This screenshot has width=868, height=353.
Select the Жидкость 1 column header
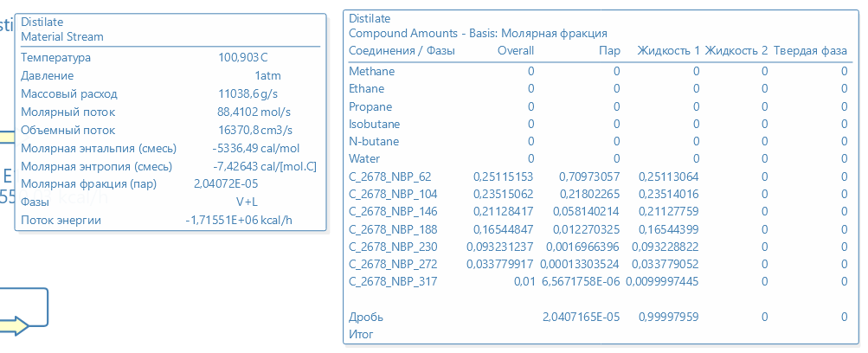coord(668,51)
